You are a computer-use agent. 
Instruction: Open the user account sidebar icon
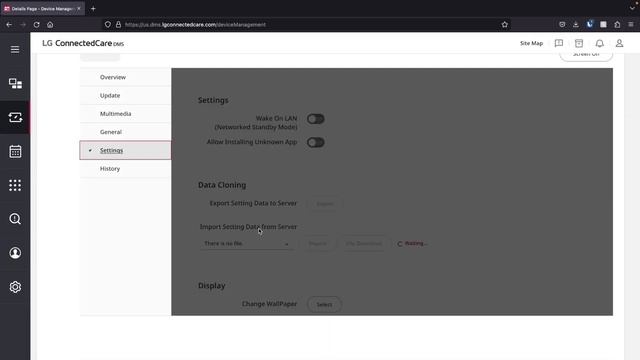click(x=15, y=253)
